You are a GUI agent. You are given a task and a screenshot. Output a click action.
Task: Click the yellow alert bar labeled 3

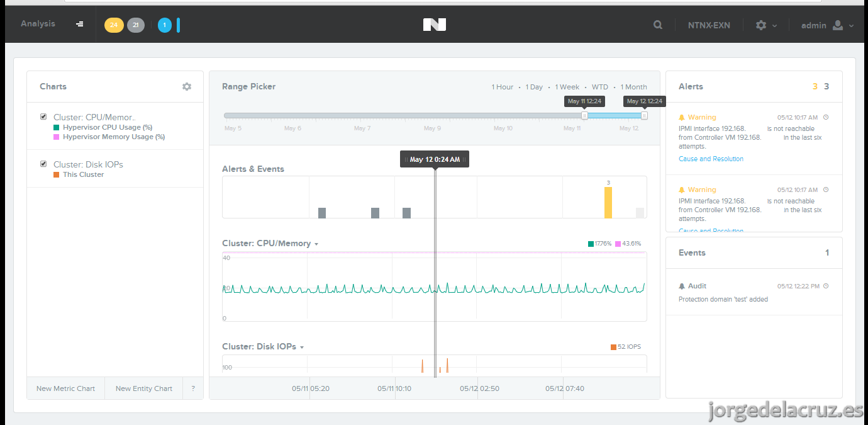tap(608, 202)
